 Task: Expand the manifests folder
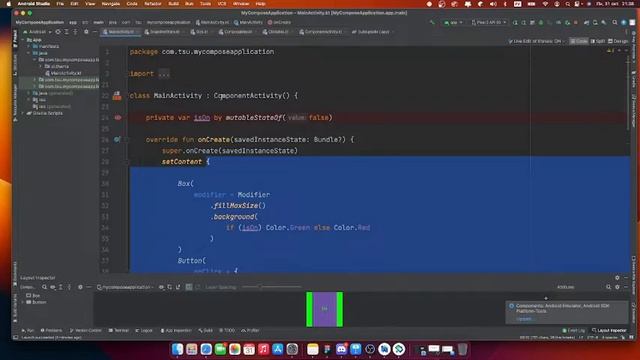[x=29, y=47]
